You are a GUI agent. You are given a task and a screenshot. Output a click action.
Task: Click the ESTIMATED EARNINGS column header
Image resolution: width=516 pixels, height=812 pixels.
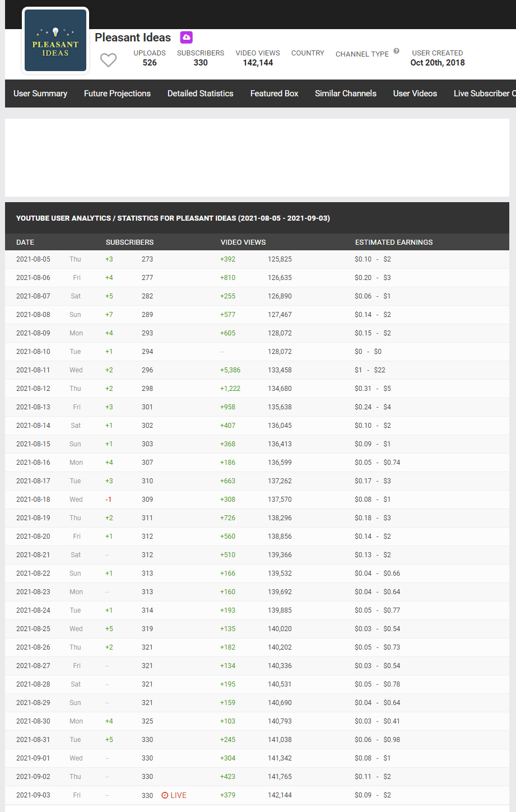(x=394, y=242)
